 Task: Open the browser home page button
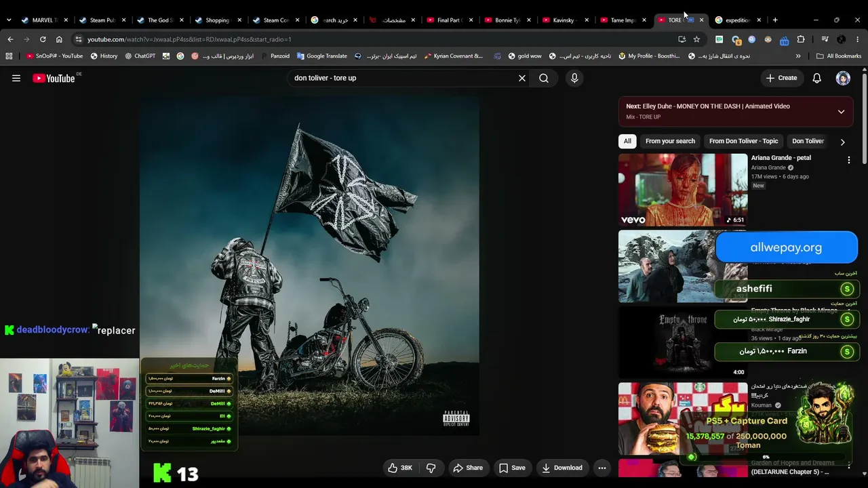tap(59, 39)
